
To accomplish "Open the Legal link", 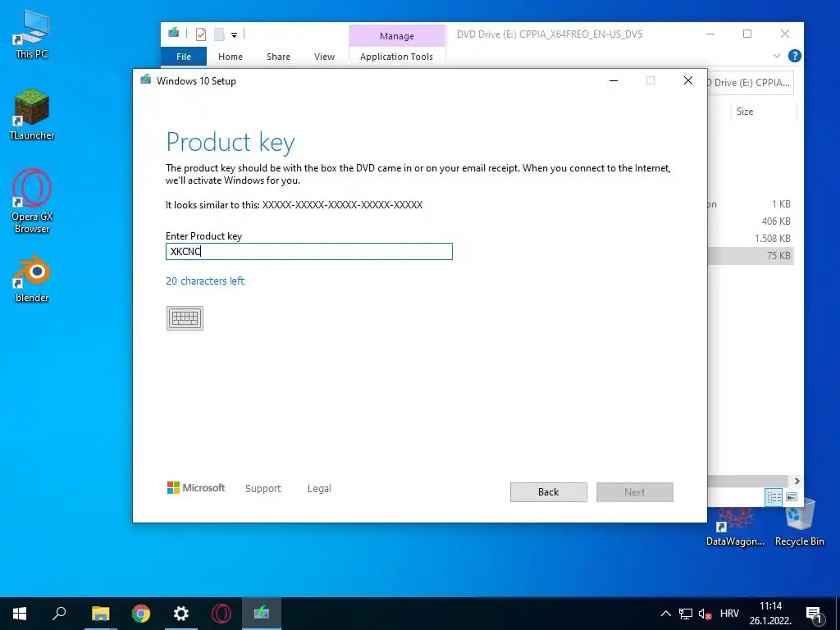I will pyautogui.click(x=319, y=488).
